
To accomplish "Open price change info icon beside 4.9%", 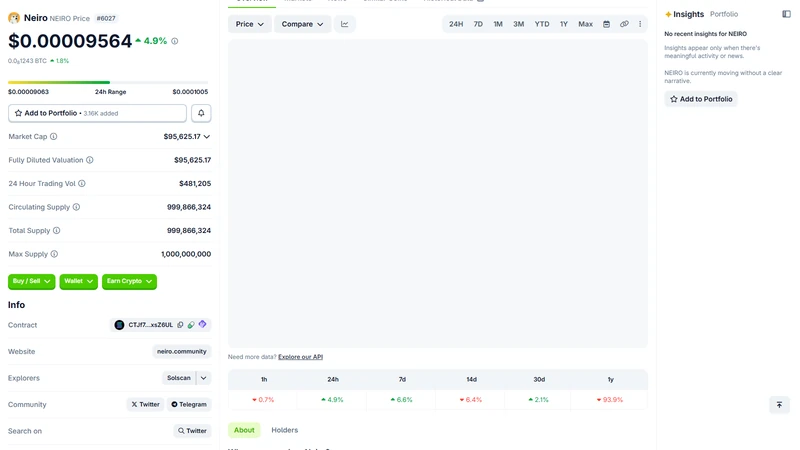I will [174, 41].
